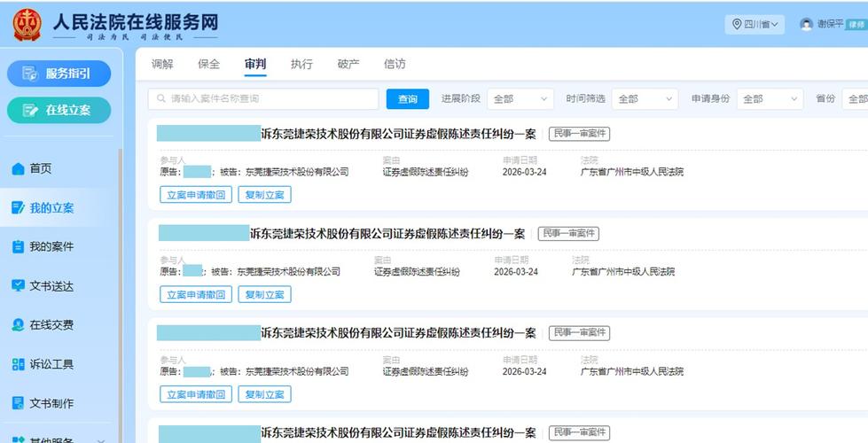Viewport: 868px width, 443px height.
Task: Click the 文书送达 monitor icon
Action: pyautogui.click(x=19, y=286)
